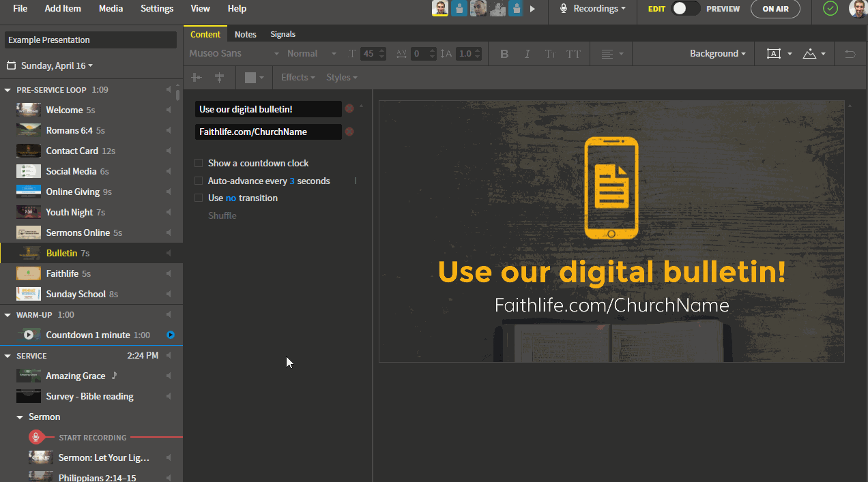Select the first presenter avatar with yellow underline
868x482 pixels.
(x=440, y=8)
